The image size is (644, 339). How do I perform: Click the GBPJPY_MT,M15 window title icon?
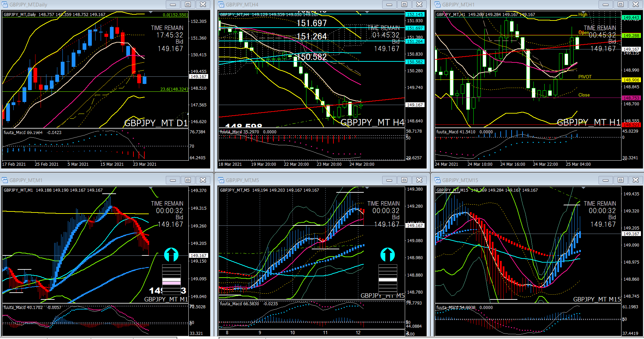pyautogui.click(x=438, y=180)
